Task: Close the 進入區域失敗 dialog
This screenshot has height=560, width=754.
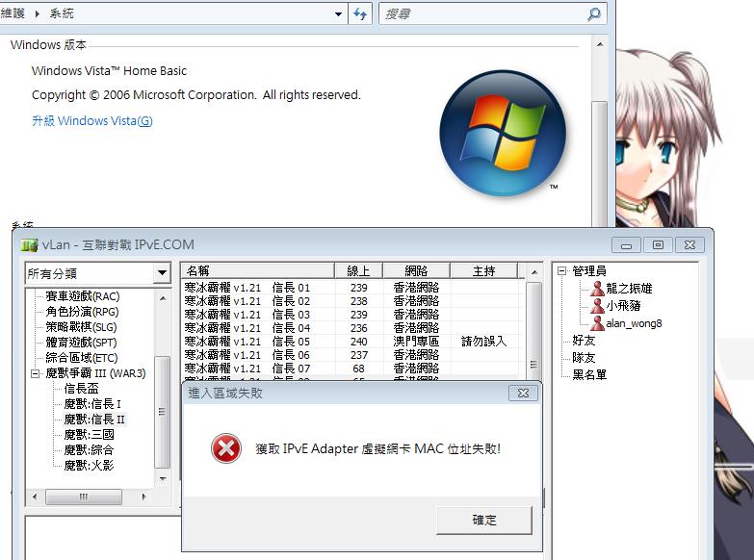Action: coord(523,393)
